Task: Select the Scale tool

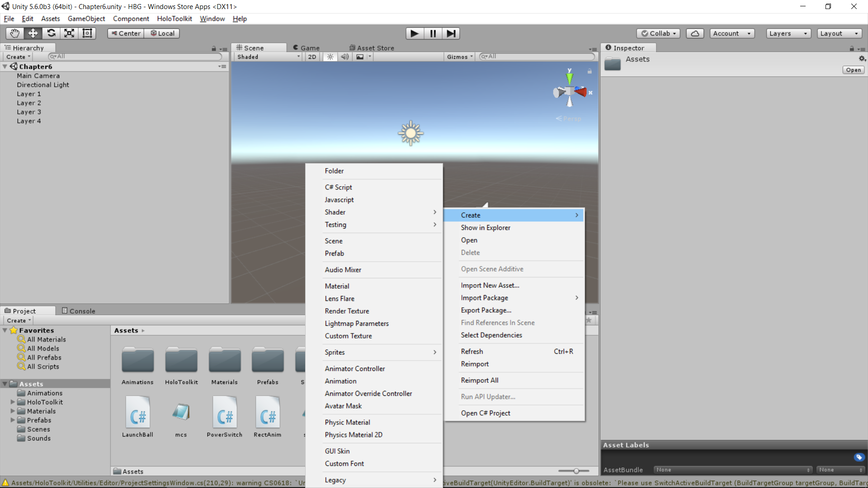Action: pos(69,33)
